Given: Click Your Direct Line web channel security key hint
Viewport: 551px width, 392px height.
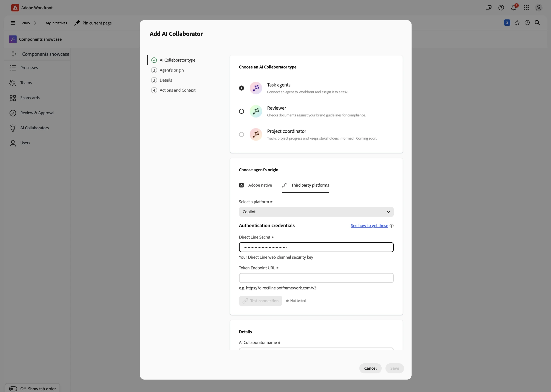Looking at the screenshot, I should (x=276, y=257).
